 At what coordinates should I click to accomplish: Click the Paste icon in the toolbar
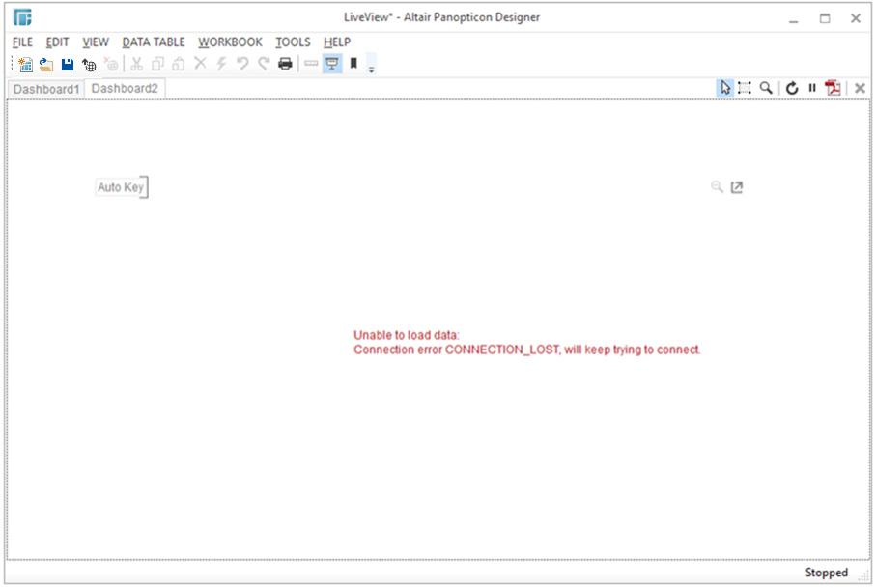179,65
